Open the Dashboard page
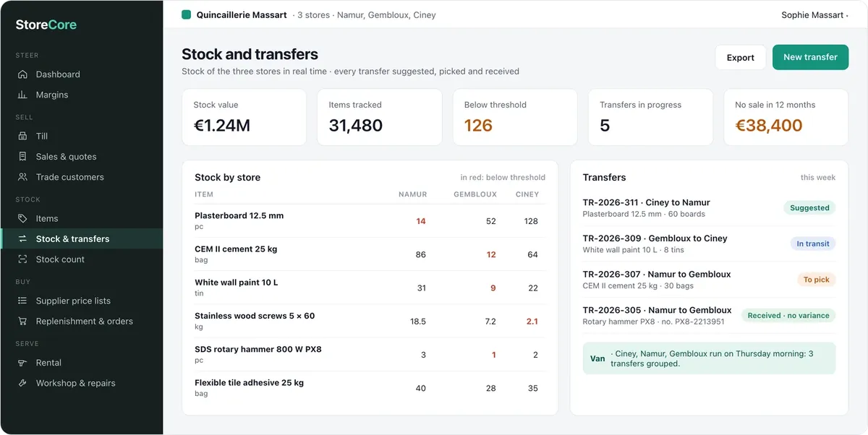Image resolution: width=868 pixels, height=435 pixels. click(81, 74)
